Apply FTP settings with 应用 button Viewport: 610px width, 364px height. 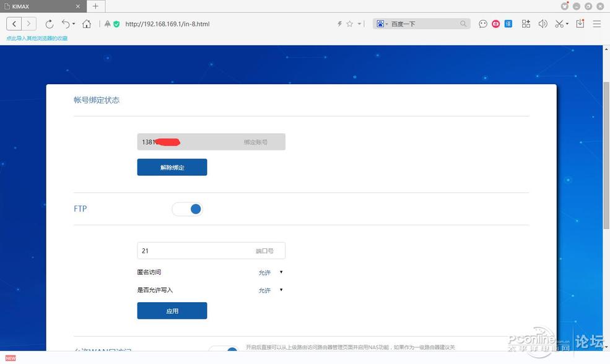coord(172,310)
